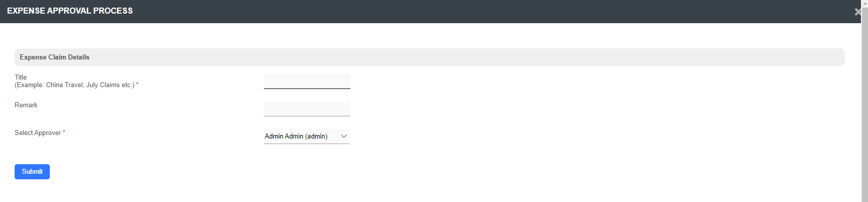The height and width of the screenshot is (202, 868).
Task: Click the underline of the Title field
Action: pyautogui.click(x=307, y=89)
